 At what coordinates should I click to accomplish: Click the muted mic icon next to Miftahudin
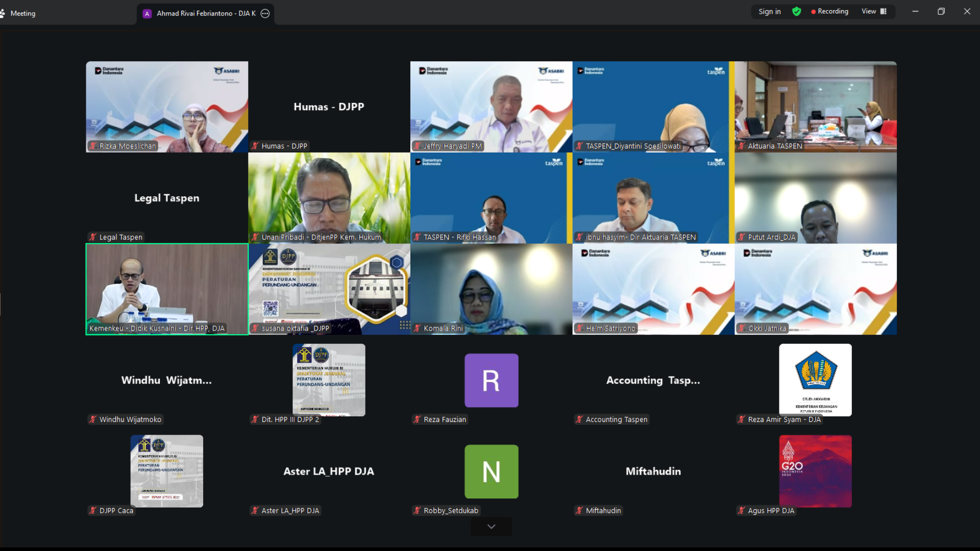(x=579, y=511)
